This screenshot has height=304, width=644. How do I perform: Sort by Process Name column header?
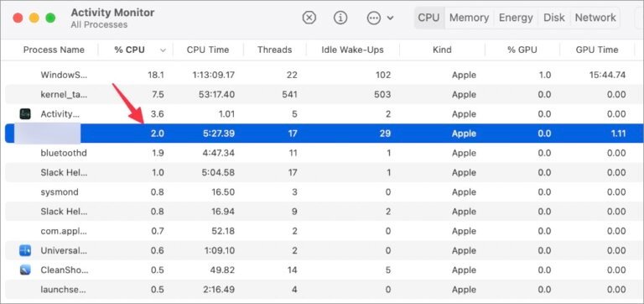(x=54, y=50)
